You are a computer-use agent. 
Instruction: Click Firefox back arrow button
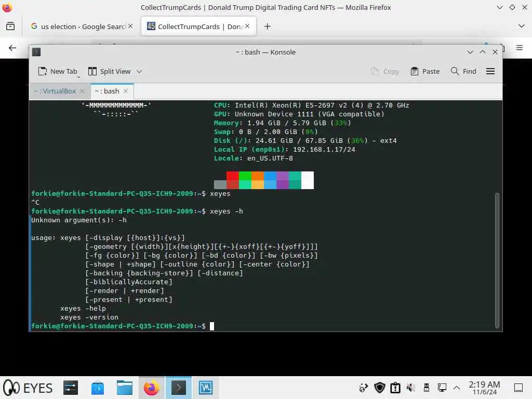(x=12, y=48)
